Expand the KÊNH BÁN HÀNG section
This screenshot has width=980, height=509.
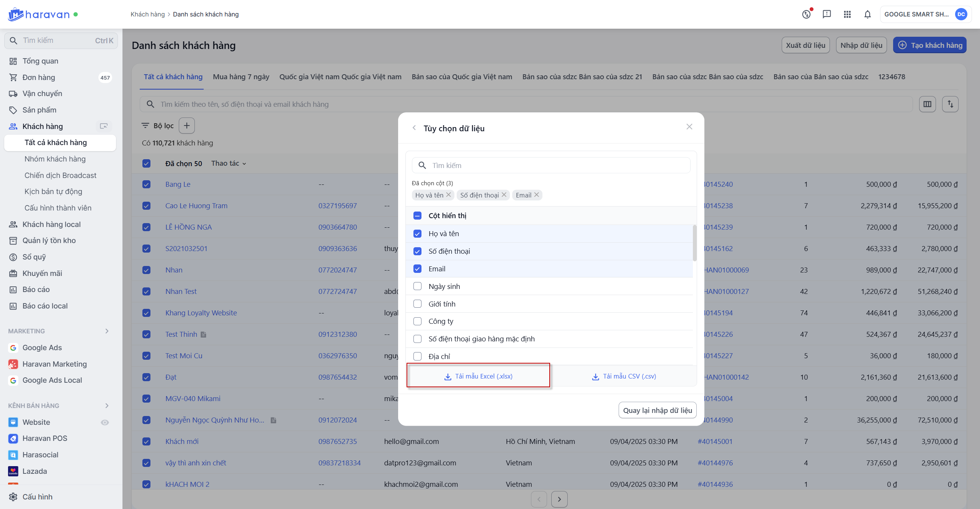pos(107,406)
